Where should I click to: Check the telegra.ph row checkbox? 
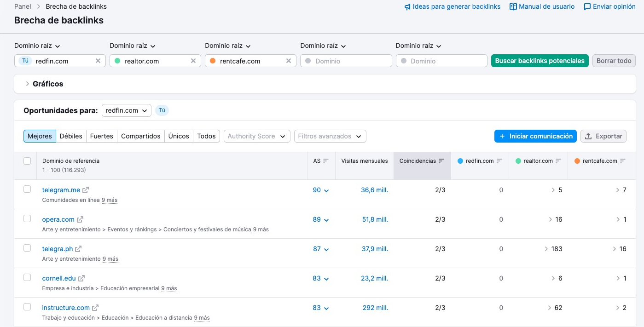pyautogui.click(x=27, y=248)
